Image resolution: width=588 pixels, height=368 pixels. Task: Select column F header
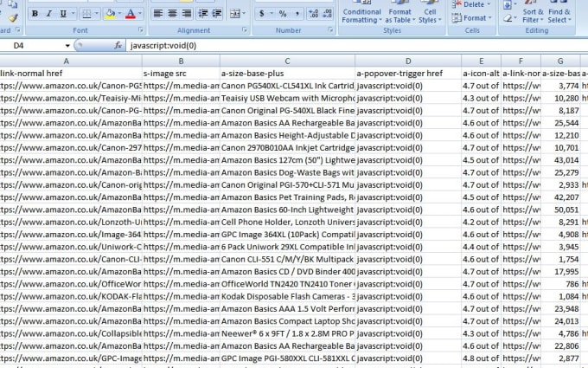pos(521,61)
